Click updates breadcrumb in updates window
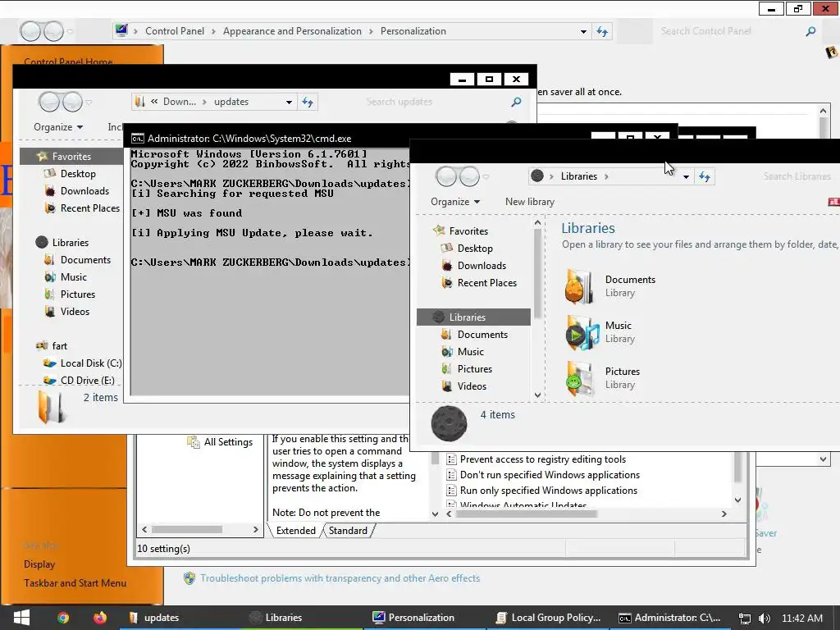The image size is (840, 630). click(x=231, y=102)
